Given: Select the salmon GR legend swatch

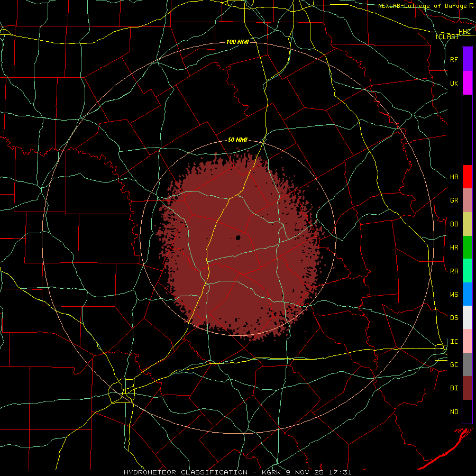Looking at the screenshot, I should (x=467, y=200).
